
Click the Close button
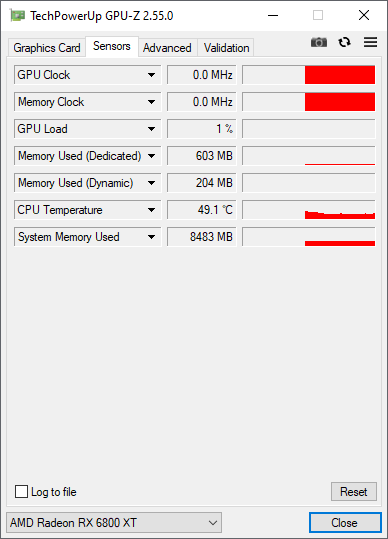(345, 523)
